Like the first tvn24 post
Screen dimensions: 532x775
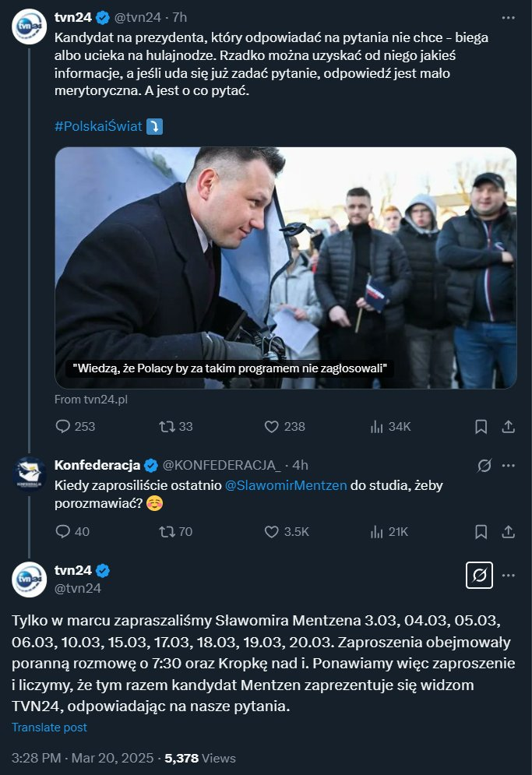coord(272,426)
